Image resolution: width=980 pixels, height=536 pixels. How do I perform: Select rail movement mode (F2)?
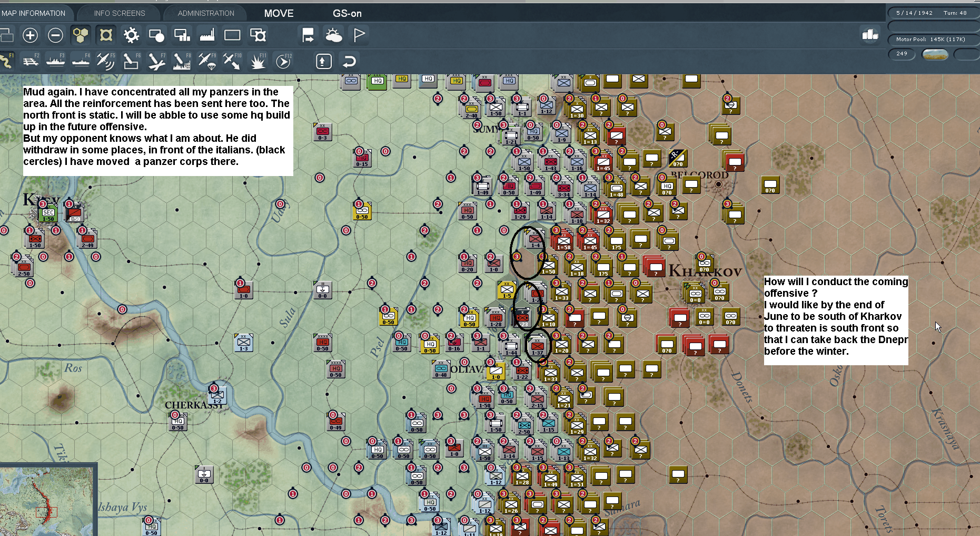pyautogui.click(x=31, y=62)
